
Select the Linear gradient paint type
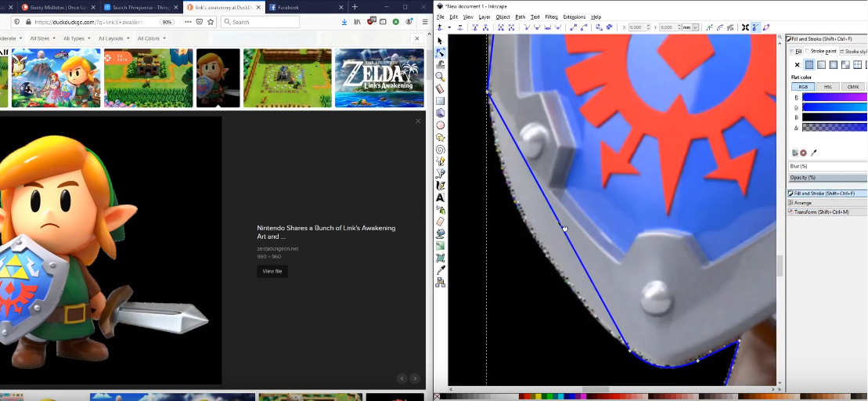click(x=822, y=65)
